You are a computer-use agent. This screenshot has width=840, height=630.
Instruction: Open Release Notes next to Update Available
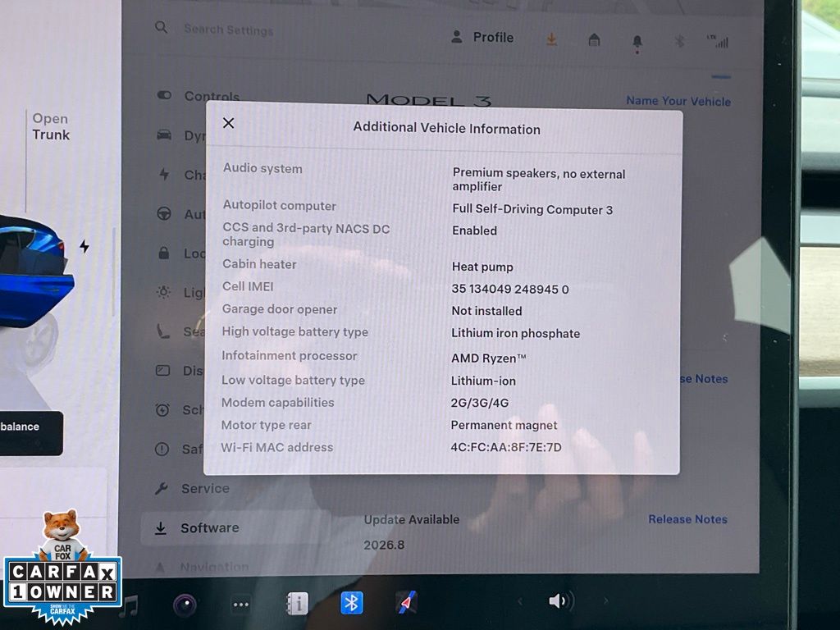[688, 519]
